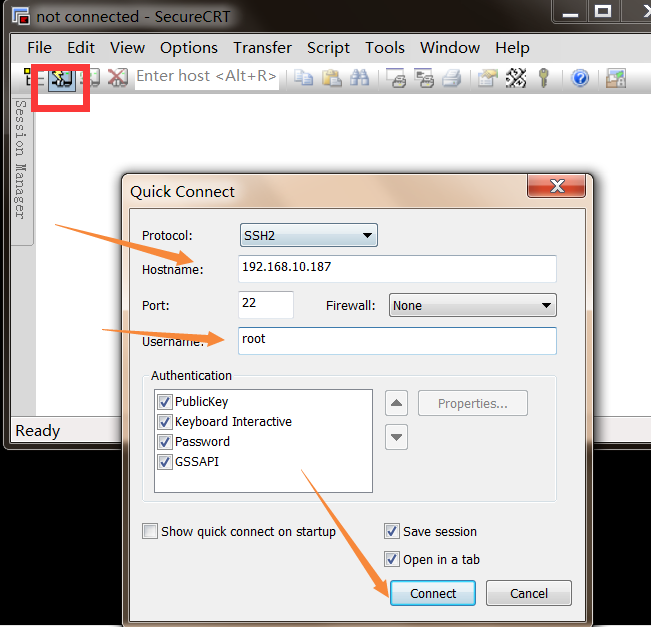Click the Print printer toolbar icon
This screenshot has width=651, height=627.
(452, 78)
